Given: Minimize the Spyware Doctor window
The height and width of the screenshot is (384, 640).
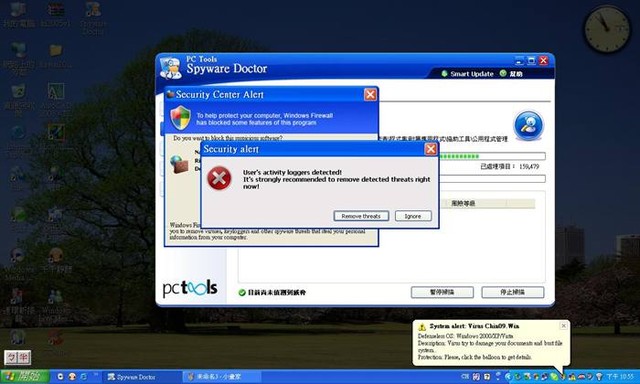Looking at the screenshot, I should (x=519, y=61).
